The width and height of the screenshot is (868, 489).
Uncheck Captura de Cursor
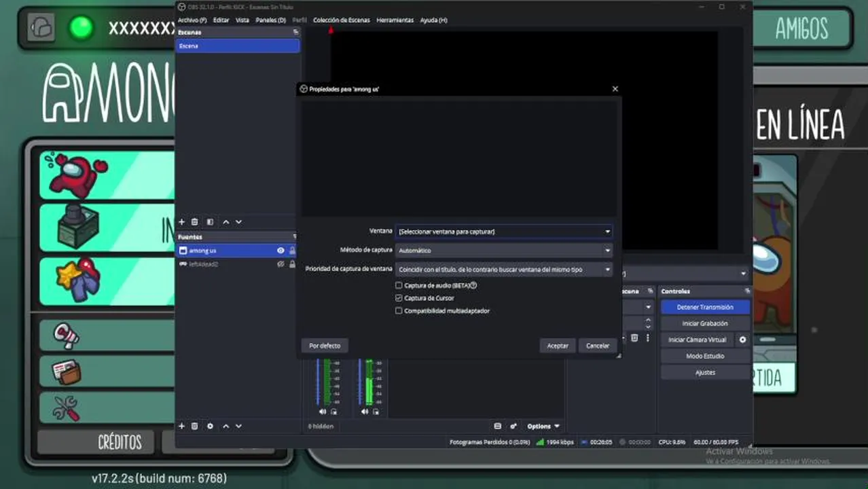click(399, 297)
